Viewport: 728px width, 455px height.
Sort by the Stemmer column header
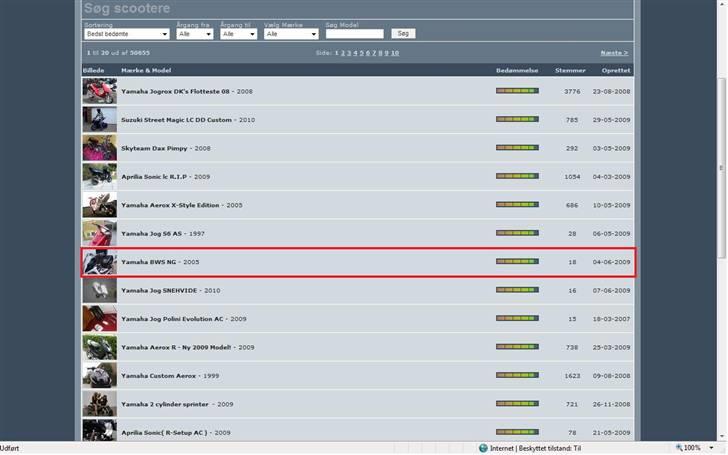click(571, 71)
